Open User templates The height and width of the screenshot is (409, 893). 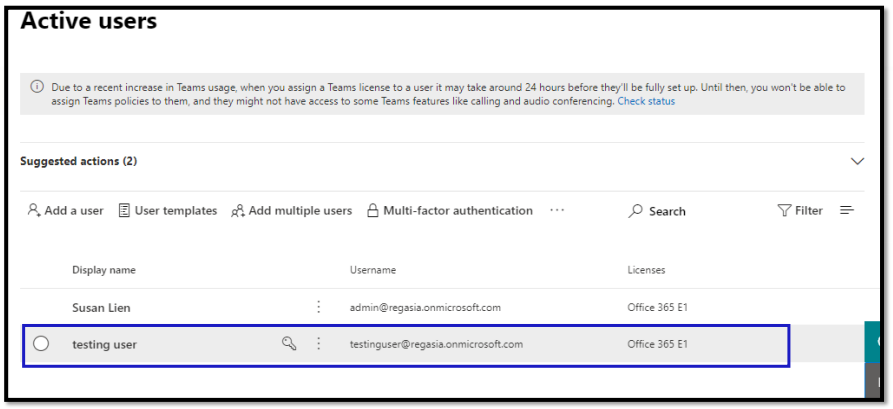tap(167, 211)
